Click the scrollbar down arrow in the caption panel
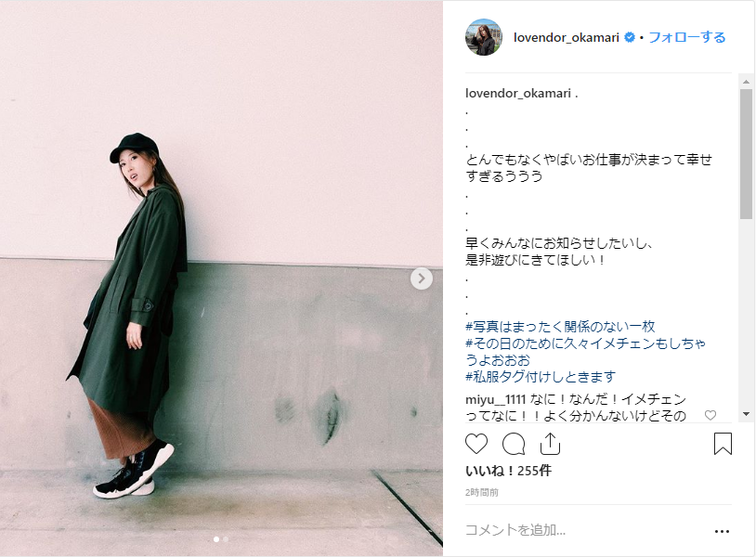Image resolution: width=756 pixels, height=557 pixels. pos(747,414)
